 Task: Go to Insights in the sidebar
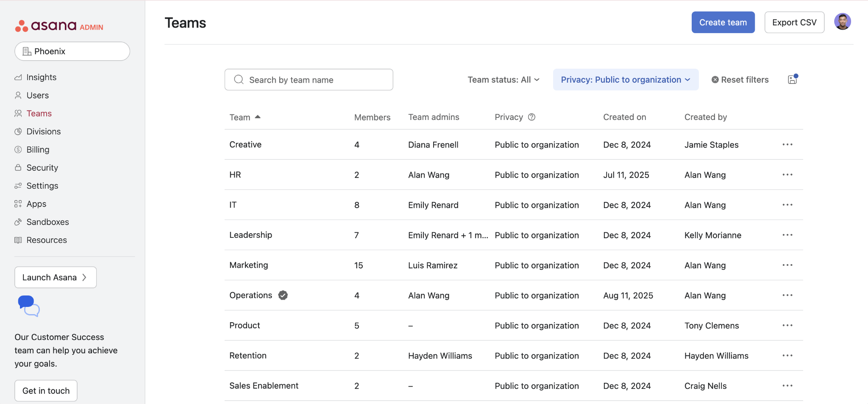(42, 77)
